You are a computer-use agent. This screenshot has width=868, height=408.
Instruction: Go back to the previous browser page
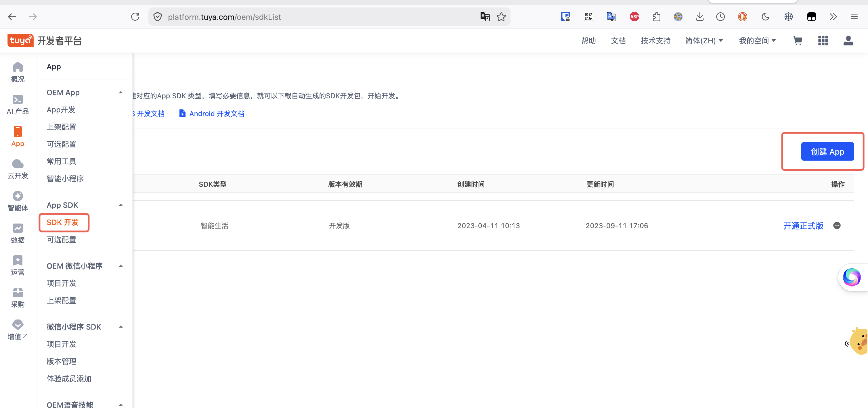[x=12, y=17]
